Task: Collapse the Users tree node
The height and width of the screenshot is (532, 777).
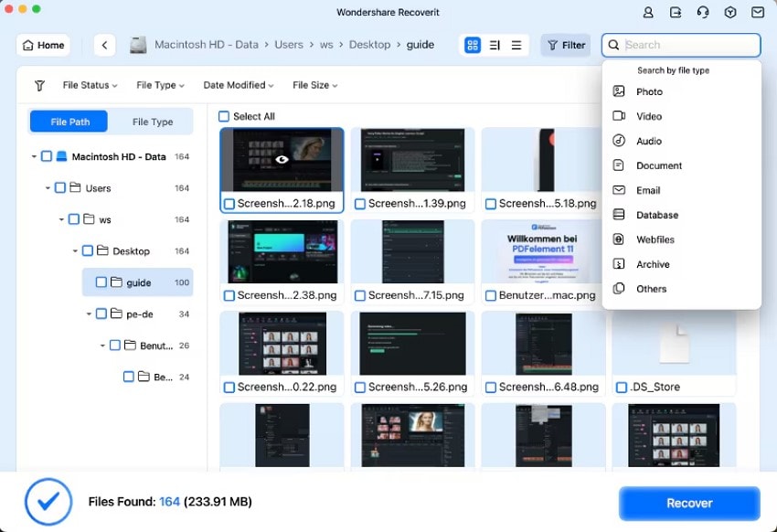Action: [48, 188]
